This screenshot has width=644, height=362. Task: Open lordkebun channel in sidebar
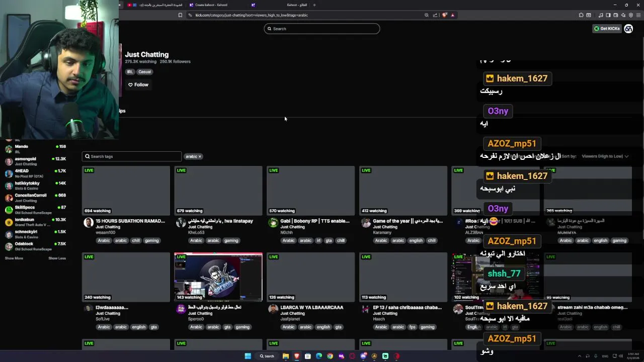pyautogui.click(x=35, y=222)
